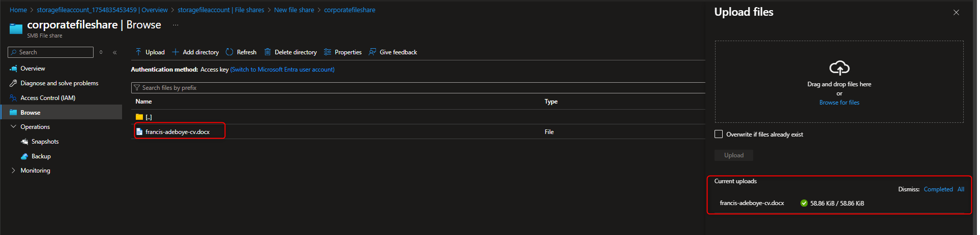Click Browse for files link
980x235 pixels.
coord(839,103)
